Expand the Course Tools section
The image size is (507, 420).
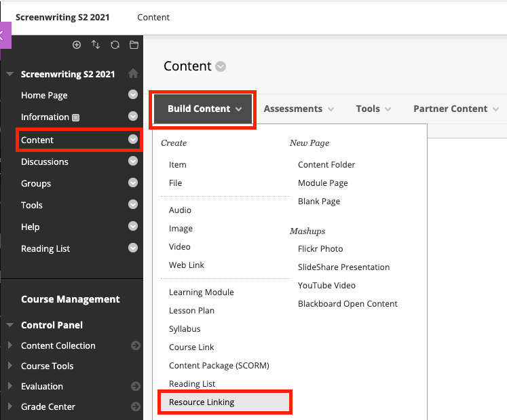click(10, 366)
